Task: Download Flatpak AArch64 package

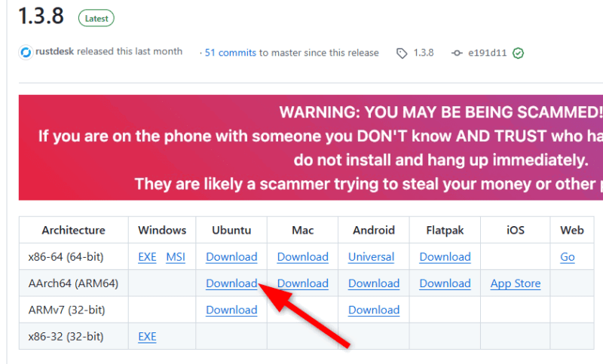Action: click(445, 283)
